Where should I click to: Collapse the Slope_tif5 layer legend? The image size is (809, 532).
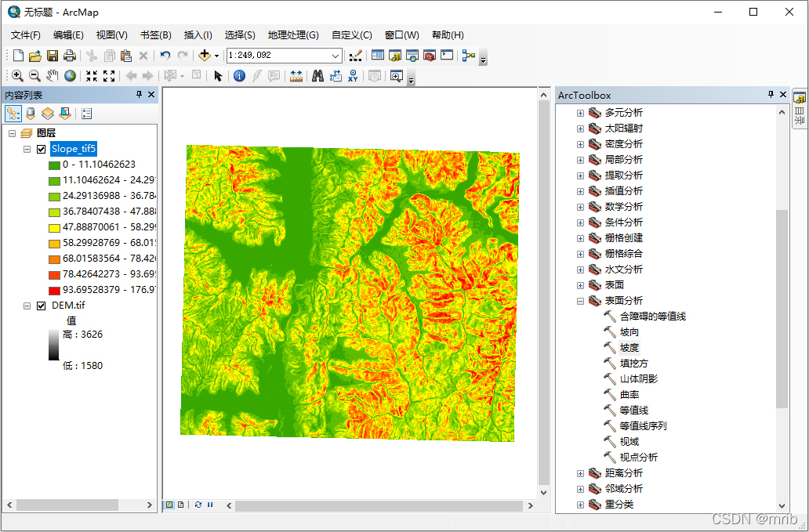tap(27, 150)
